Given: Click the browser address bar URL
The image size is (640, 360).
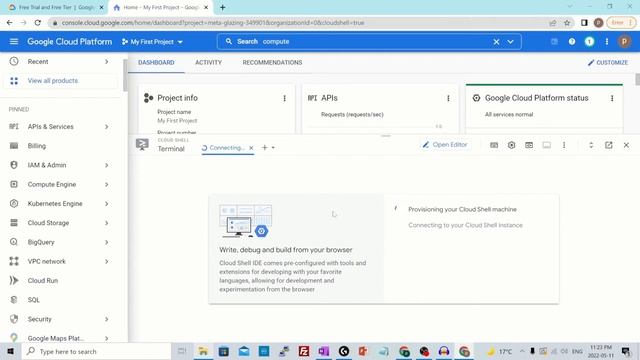Looking at the screenshot, I should [x=213, y=23].
